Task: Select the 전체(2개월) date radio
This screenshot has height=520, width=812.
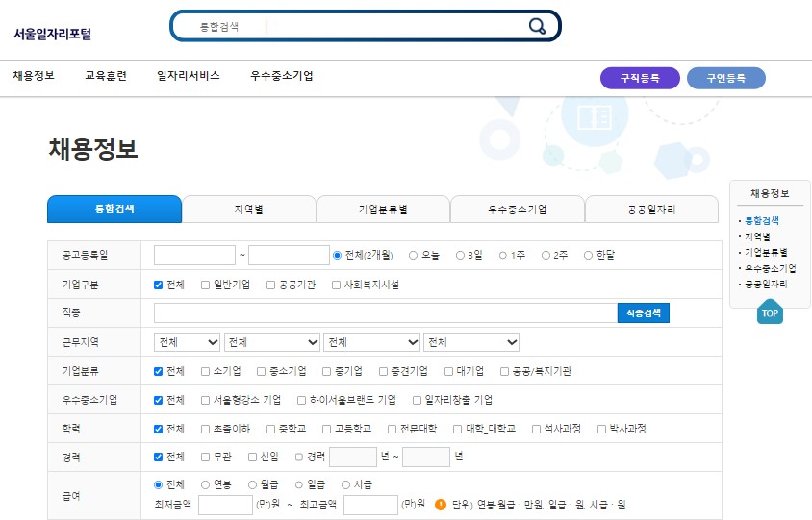Action: pyautogui.click(x=337, y=255)
